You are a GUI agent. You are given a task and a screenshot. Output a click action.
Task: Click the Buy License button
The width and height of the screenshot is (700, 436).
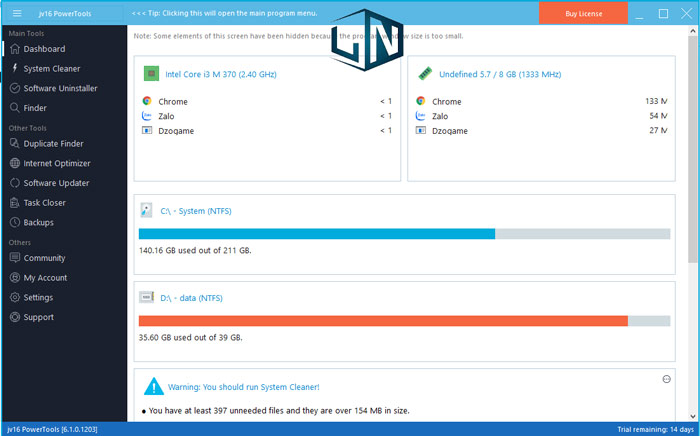point(583,13)
